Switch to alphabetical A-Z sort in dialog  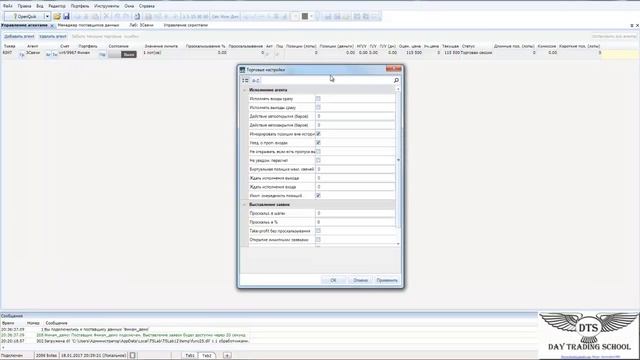pyautogui.click(x=256, y=80)
